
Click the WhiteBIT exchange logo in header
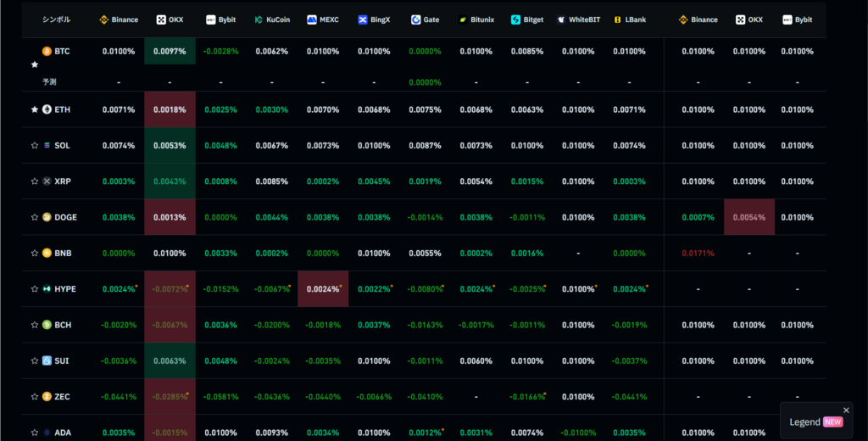point(561,20)
